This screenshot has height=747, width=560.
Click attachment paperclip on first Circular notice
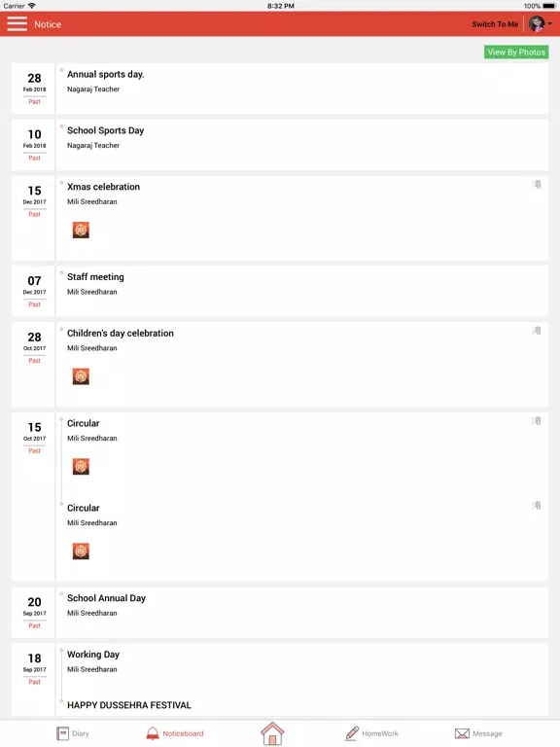pos(537,420)
